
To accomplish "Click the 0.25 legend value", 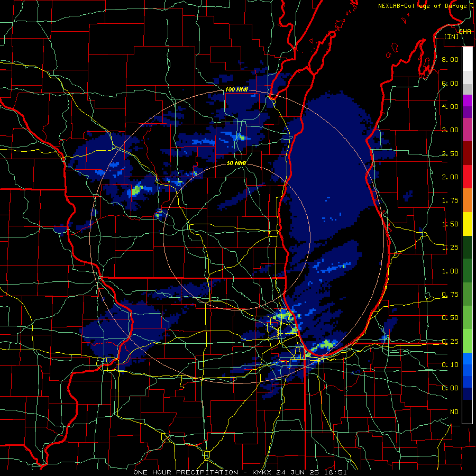I will point(450,342).
